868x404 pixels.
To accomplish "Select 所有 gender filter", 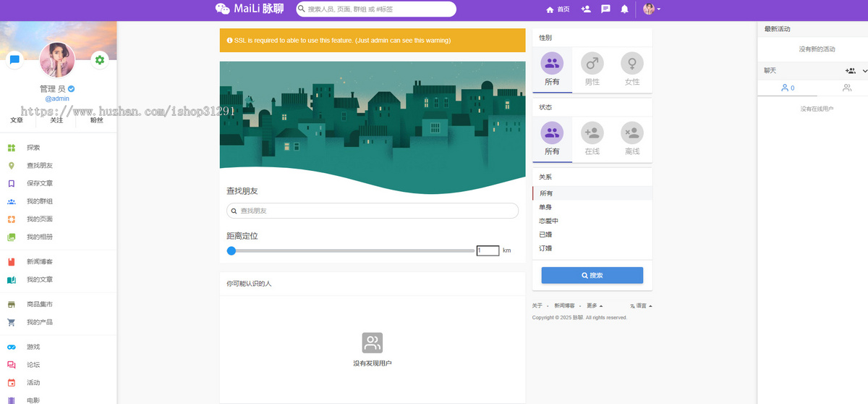I will [x=552, y=70].
